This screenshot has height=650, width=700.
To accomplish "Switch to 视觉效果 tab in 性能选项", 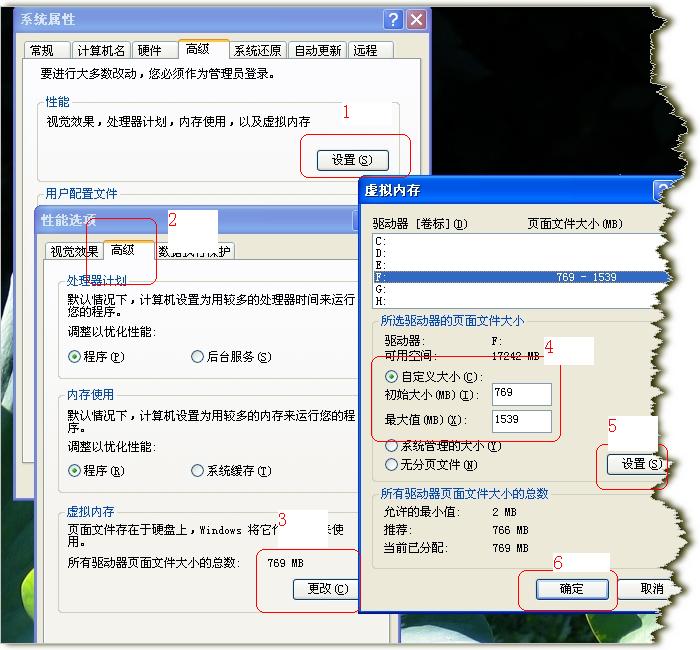I will point(74,251).
